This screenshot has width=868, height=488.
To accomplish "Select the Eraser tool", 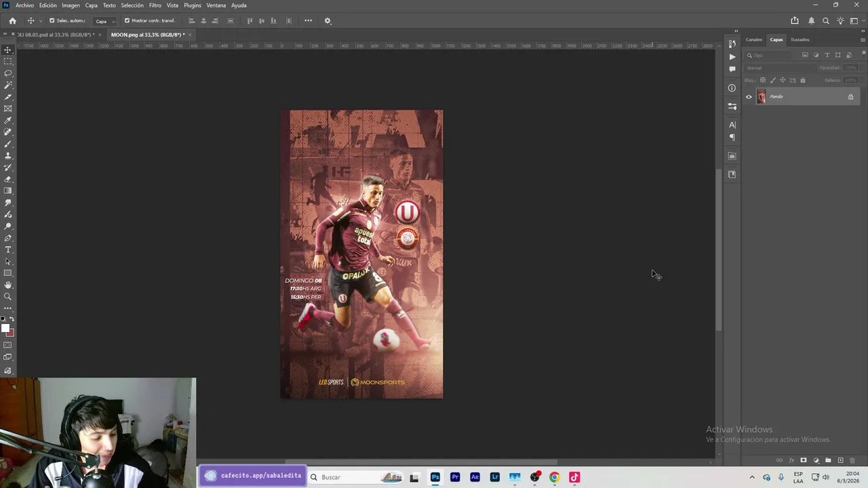I will [8, 179].
